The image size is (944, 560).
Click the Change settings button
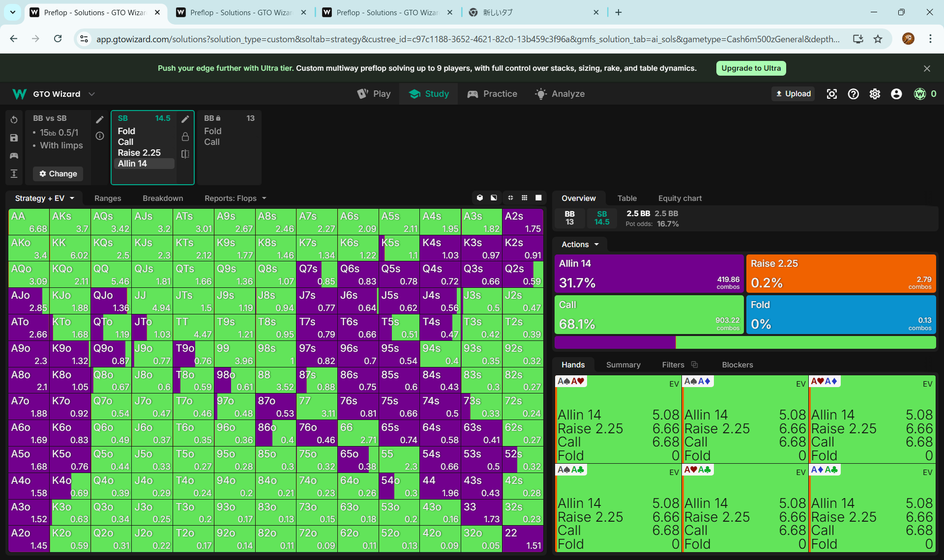tap(58, 174)
